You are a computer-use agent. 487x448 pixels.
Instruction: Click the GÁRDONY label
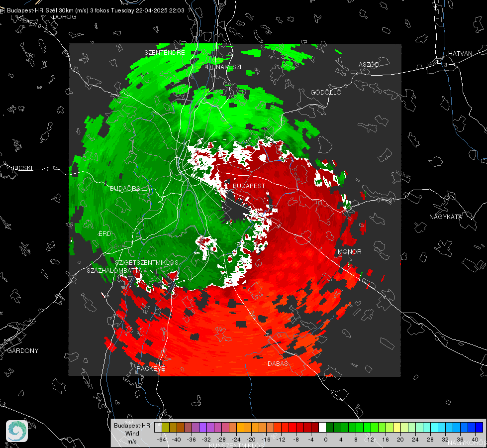[23, 351]
